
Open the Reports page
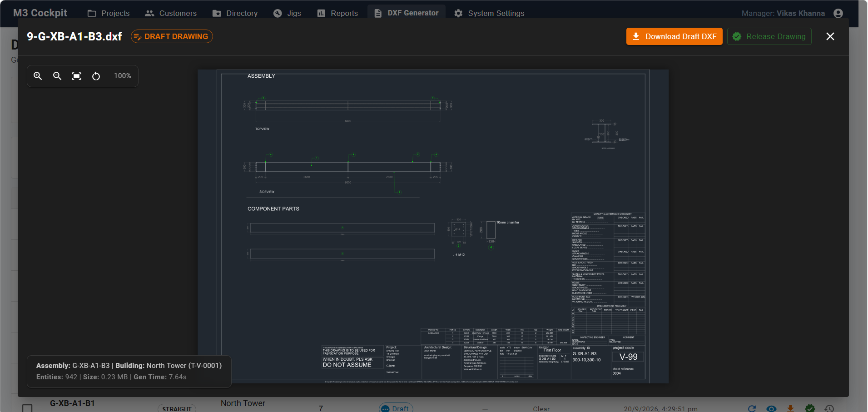pyautogui.click(x=337, y=13)
